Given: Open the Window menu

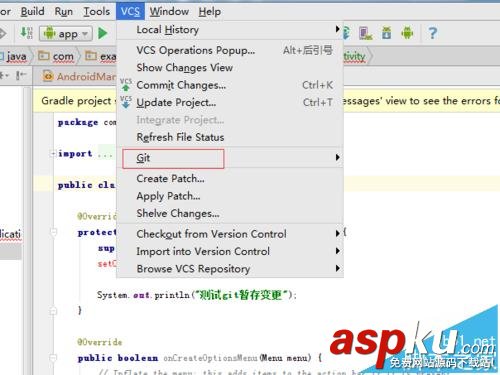Looking at the screenshot, I should tap(169, 11).
